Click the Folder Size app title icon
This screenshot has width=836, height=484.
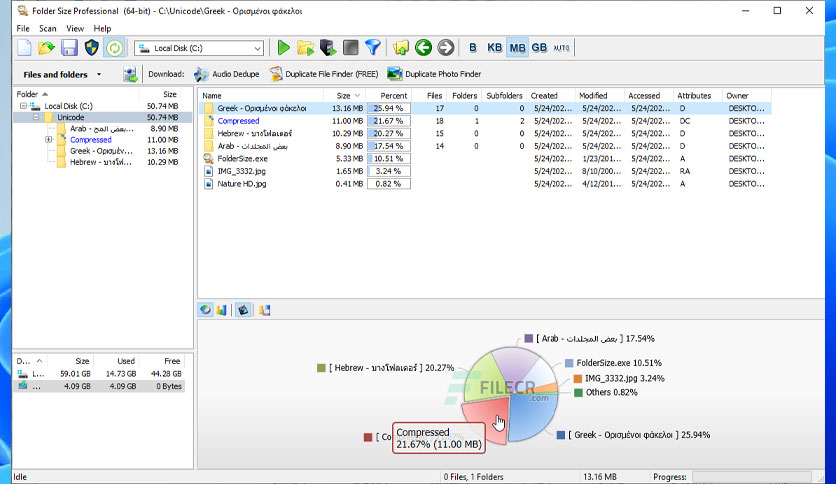[x=22, y=10]
